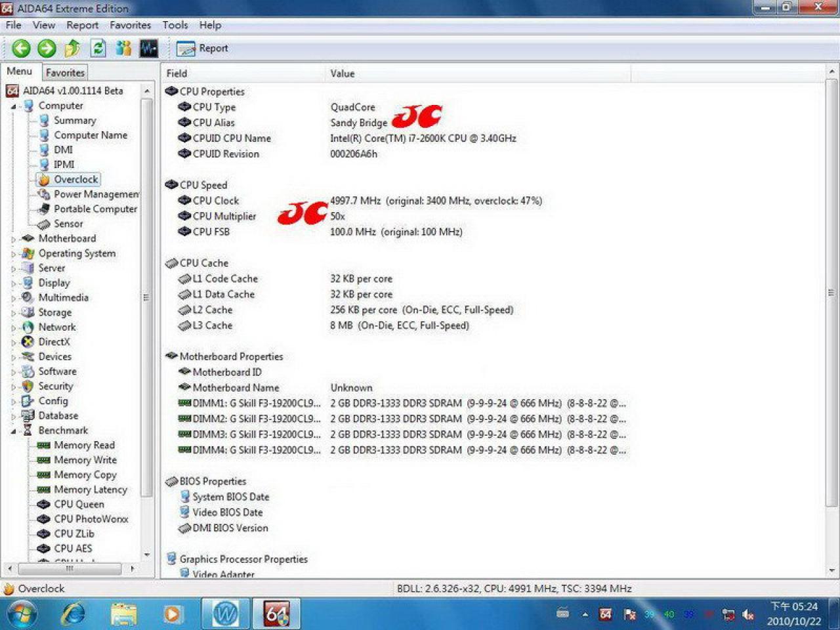Open Windows Explorer folder in taskbar

123,614
